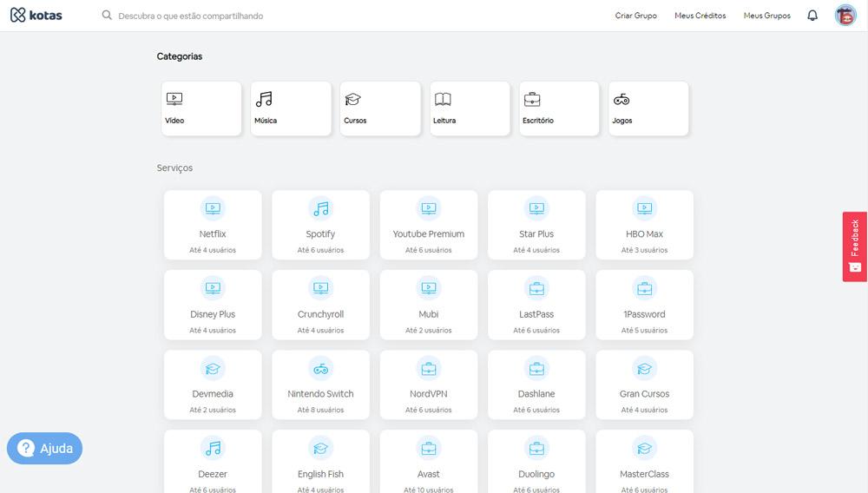Select the Música category card
Viewport: 868px width, 493px height.
click(x=291, y=108)
